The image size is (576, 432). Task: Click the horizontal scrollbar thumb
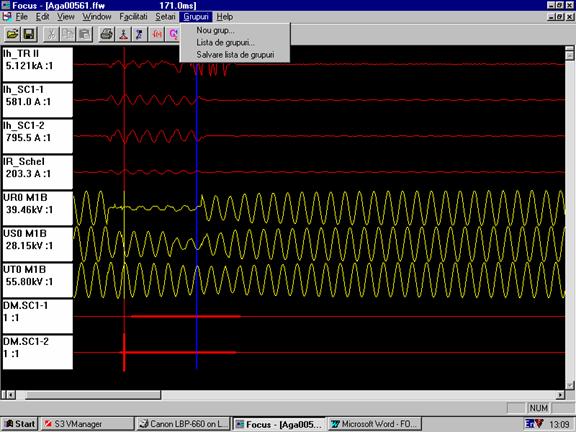93,395
